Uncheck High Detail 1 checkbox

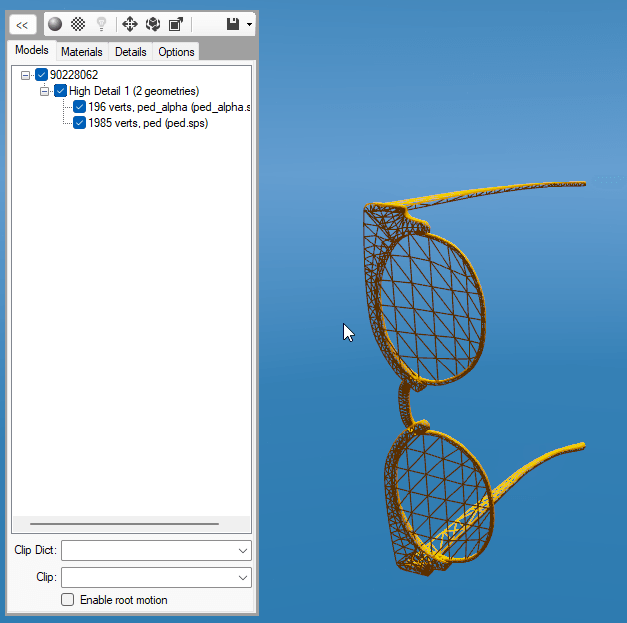click(x=60, y=91)
